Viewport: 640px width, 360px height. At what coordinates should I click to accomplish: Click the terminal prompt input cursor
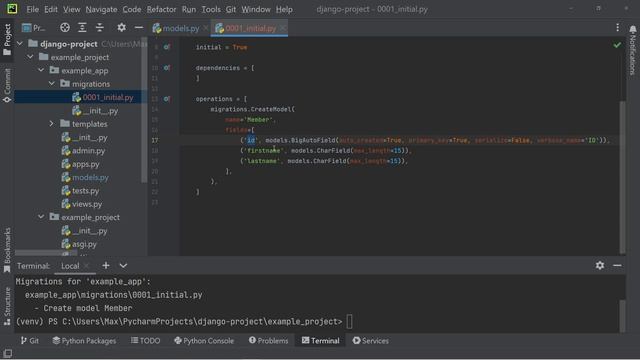tap(349, 322)
